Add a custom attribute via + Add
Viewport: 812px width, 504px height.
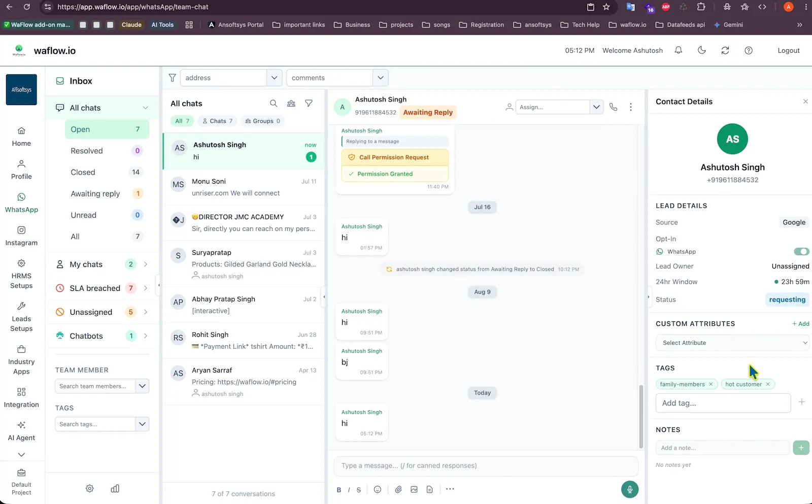(801, 324)
